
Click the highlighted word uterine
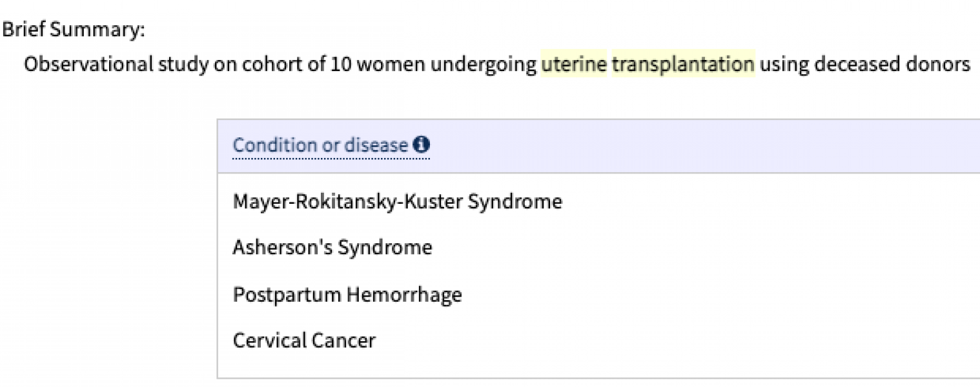pyautogui.click(x=575, y=63)
